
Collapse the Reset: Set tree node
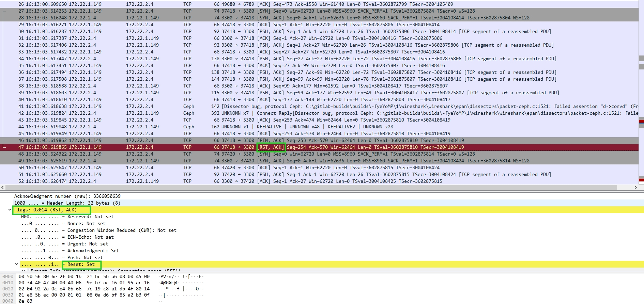click(16, 264)
